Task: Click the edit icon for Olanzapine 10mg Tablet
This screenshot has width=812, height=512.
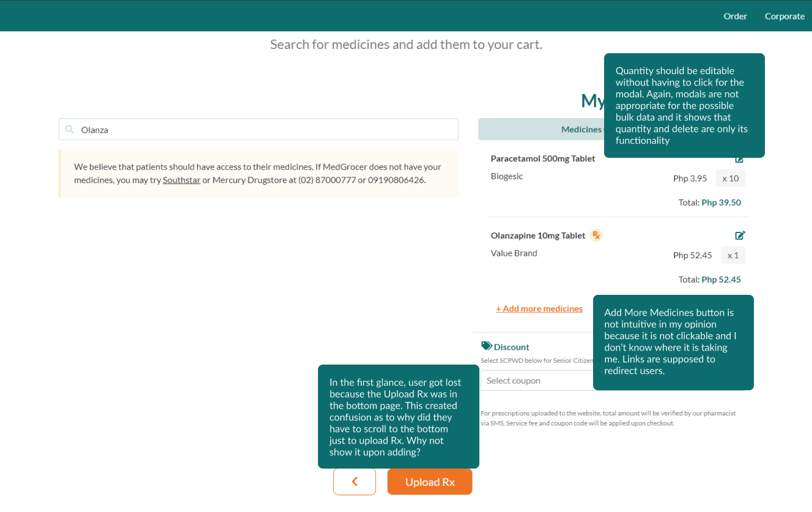Action: (740, 236)
